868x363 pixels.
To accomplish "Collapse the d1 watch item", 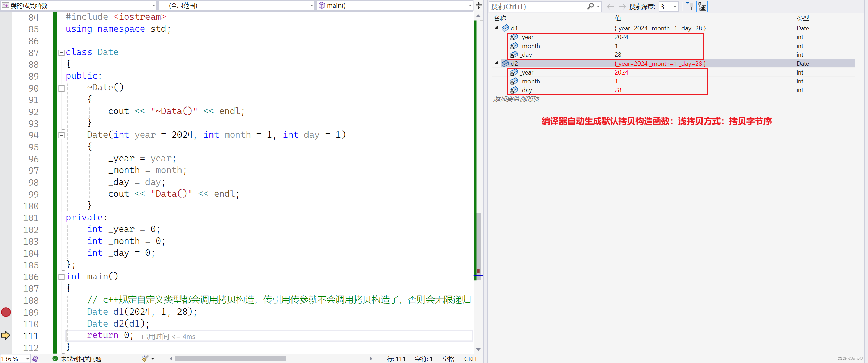I will (496, 28).
